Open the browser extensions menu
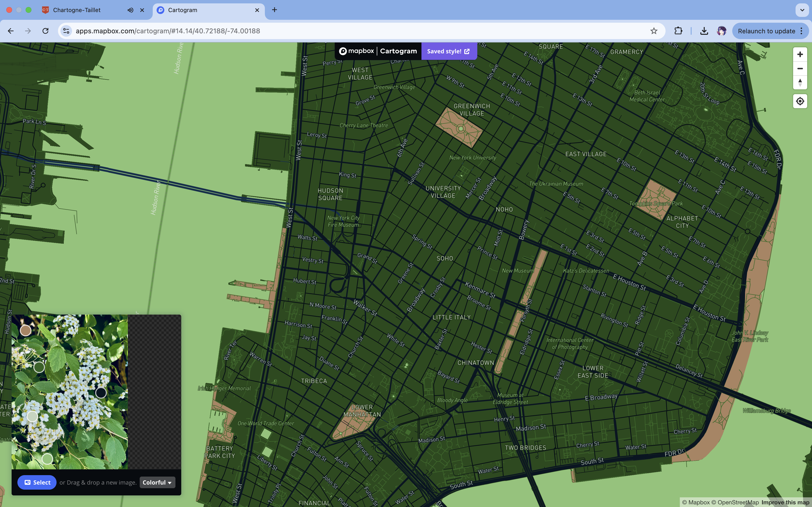 coord(678,31)
